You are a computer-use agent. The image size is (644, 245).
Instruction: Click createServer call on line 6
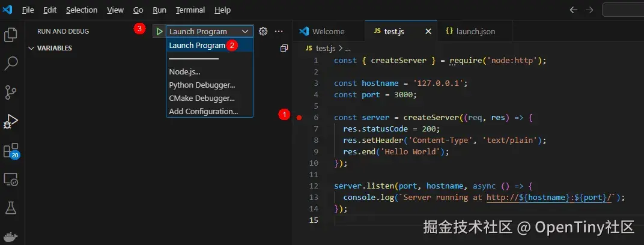click(x=431, y=118)
